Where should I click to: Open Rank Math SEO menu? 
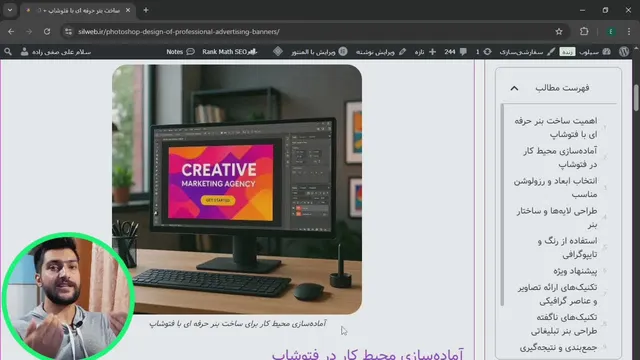pos(229,52)
